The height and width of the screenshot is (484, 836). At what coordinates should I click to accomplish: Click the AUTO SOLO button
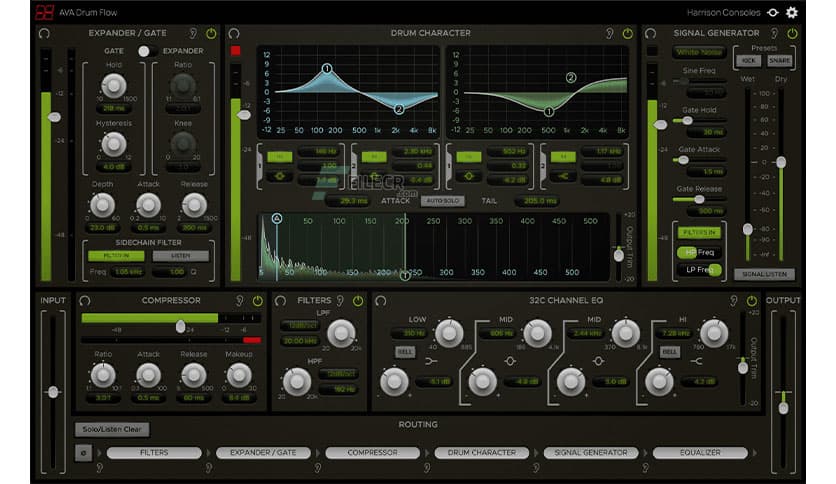pyautogui.click(x=443, y=201)
